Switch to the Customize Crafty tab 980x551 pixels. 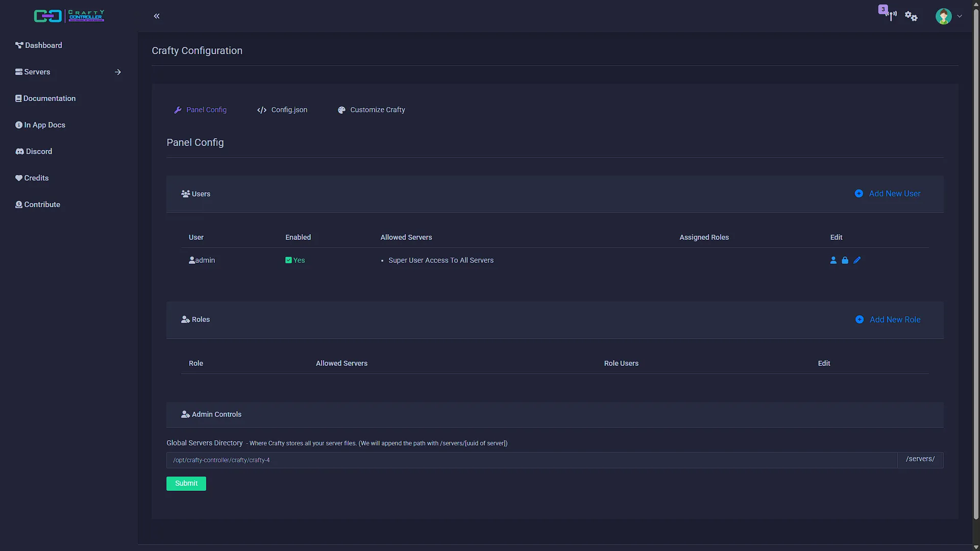(371, 110)
